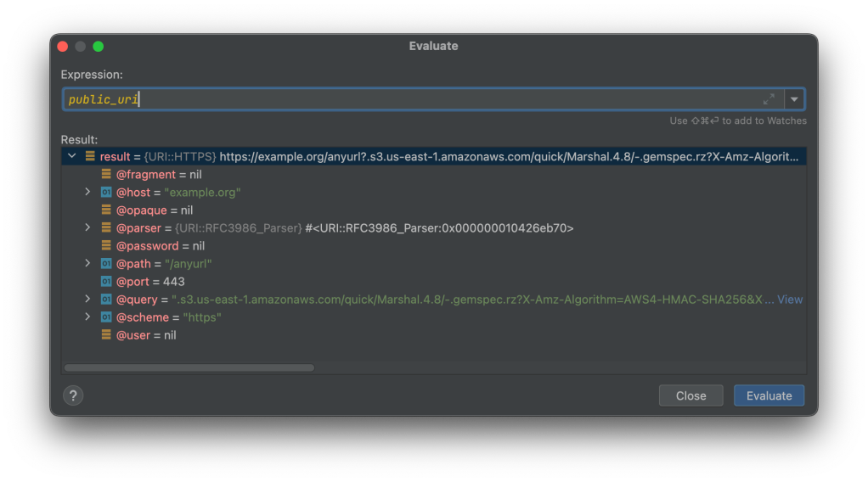
Task: Expand the @path variable node
Action: coord(87,264)
